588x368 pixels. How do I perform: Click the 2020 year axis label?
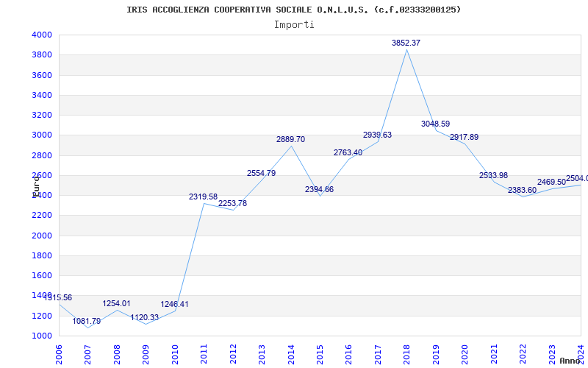(465, 355)
